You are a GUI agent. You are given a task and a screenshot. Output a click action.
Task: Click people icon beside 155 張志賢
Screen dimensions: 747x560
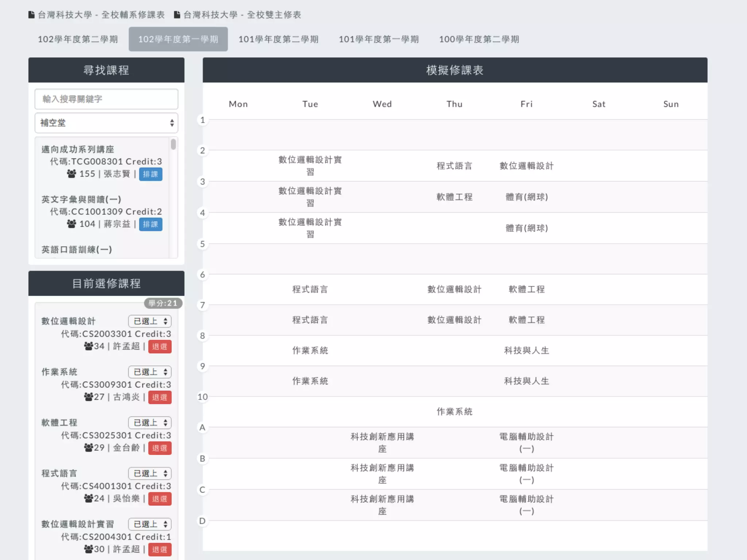click(x=71, y=174)
